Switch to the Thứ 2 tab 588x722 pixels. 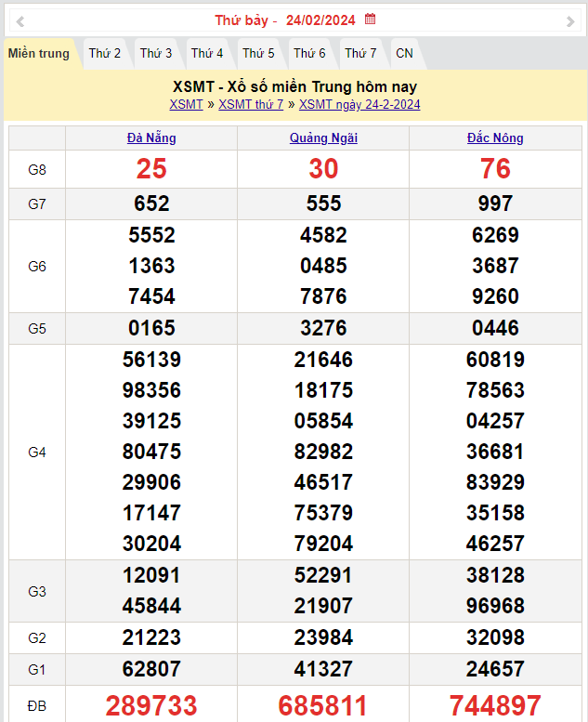point(105,54)
